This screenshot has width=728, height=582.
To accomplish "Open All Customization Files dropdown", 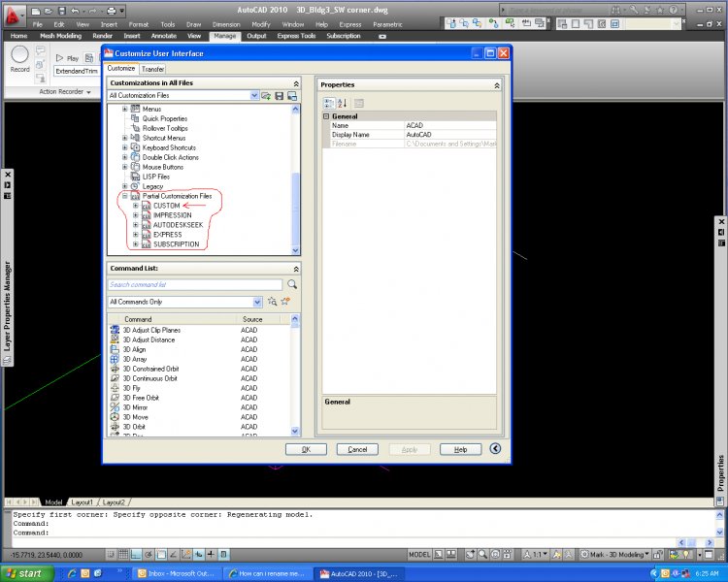I will 254,96.
